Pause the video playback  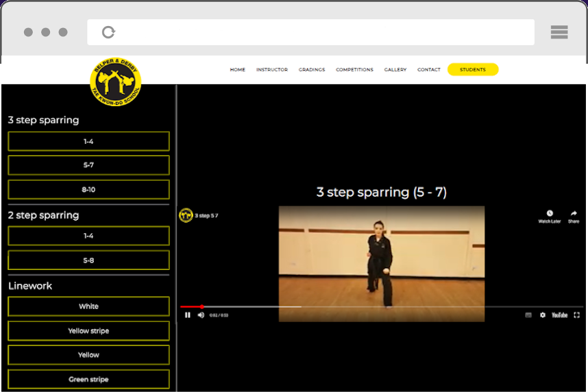(187, 315)
